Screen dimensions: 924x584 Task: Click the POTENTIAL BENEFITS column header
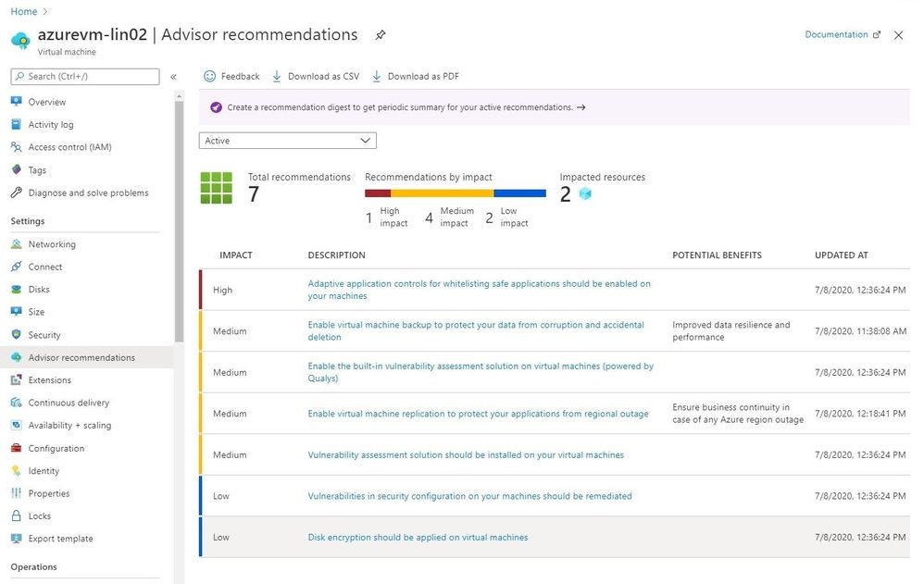[718, 255]
